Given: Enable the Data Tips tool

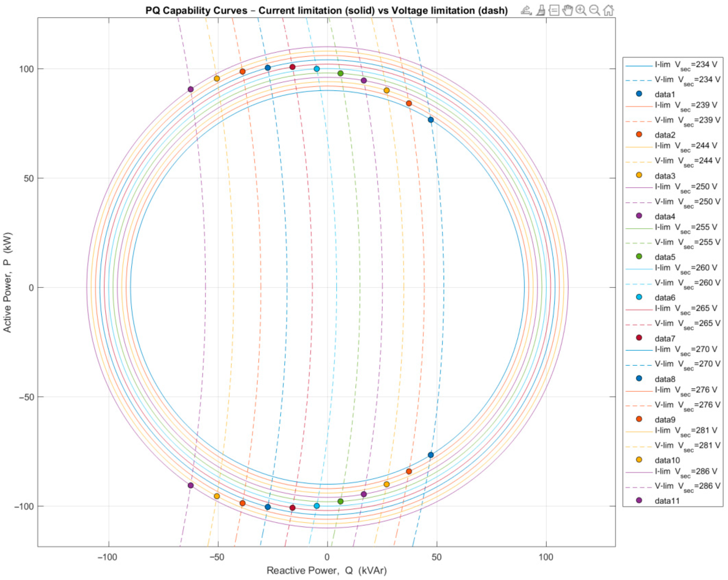Looking at the screenshot, I should point(554,10).
